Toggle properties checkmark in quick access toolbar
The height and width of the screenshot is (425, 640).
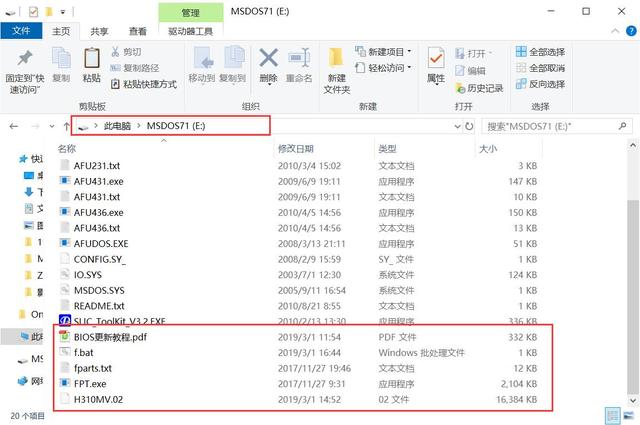coord(33,12)
